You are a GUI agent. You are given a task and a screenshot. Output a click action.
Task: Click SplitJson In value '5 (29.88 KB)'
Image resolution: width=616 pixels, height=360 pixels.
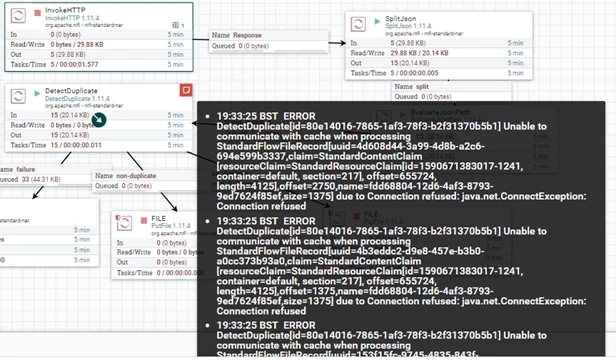[408, 43]
